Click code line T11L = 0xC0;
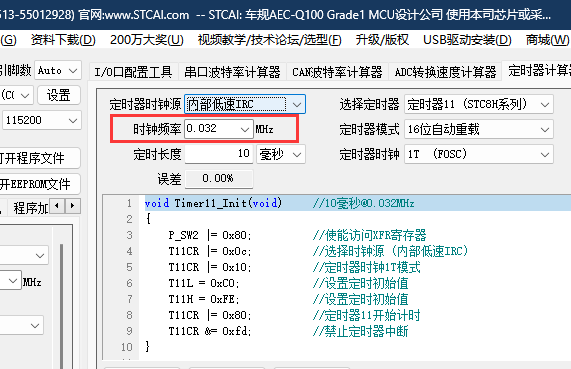 pos(204,283)
